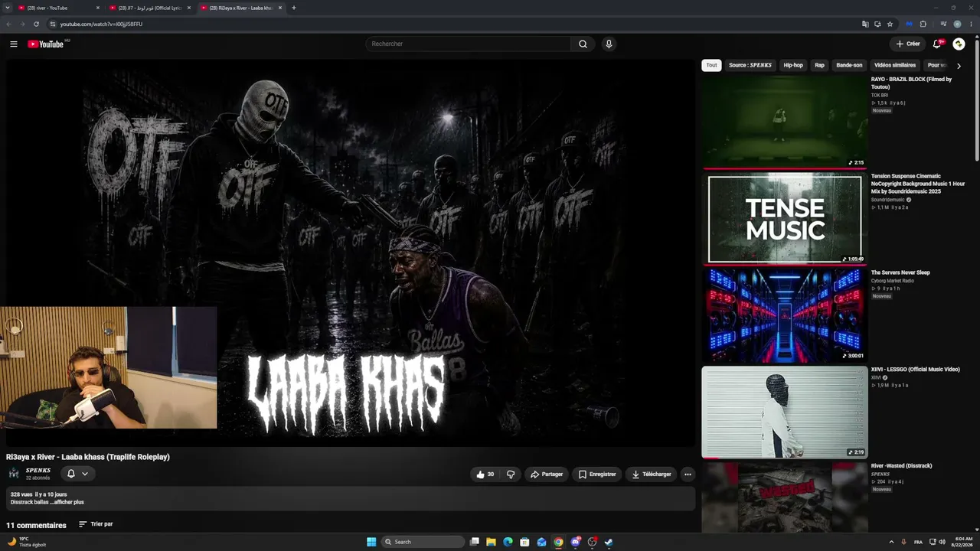Bookmark this page with the star
Screen dimensions: 980x551
(x=890, y=24)
